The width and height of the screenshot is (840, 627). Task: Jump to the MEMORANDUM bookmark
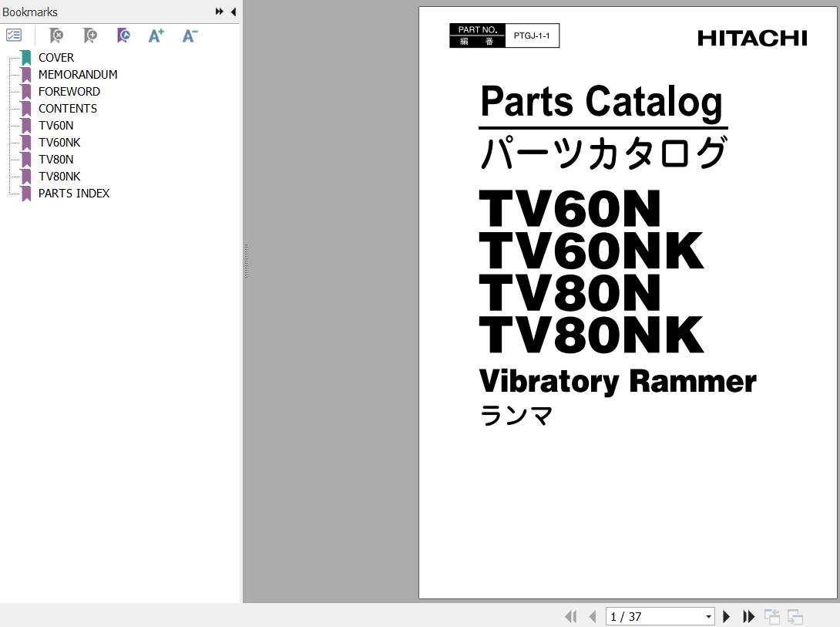tap(78, 75)
